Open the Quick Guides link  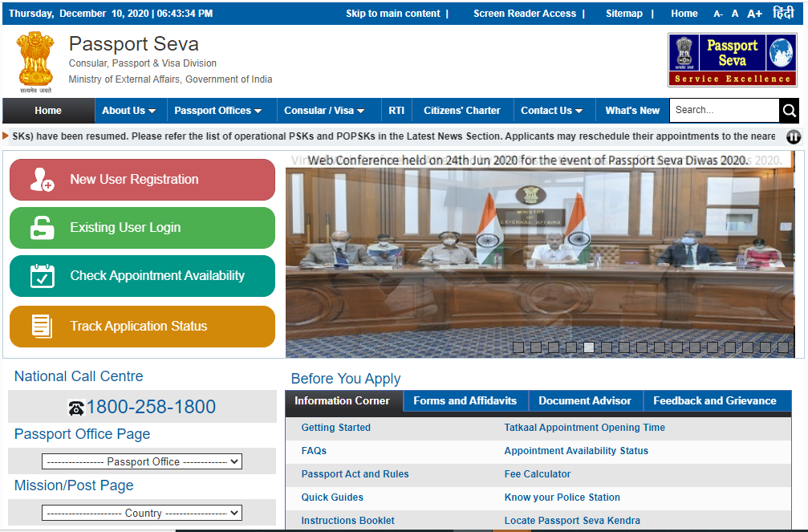pos(332,497)
